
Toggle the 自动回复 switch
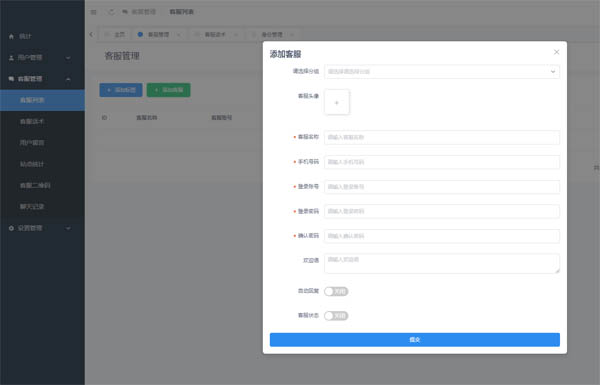336,291
